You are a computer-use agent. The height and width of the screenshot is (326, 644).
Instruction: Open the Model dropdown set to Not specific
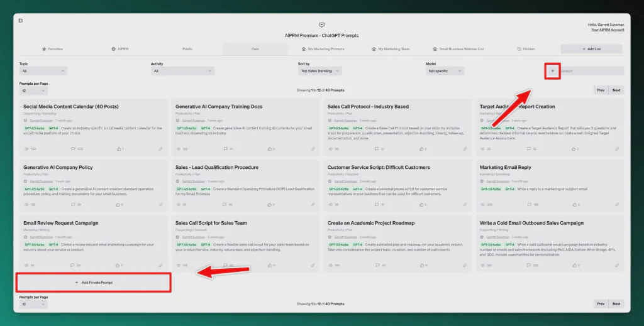click(x=445, y=71)
